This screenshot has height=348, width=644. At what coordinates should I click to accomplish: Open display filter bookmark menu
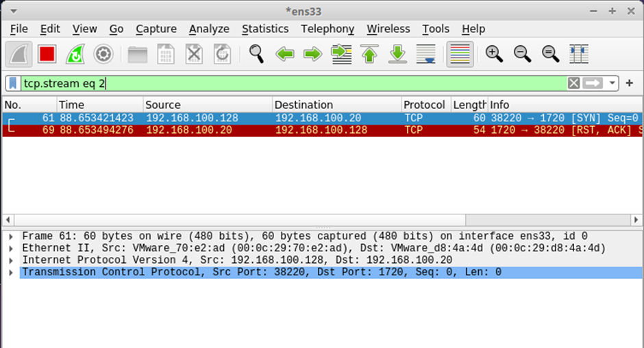tap(13, 84)
